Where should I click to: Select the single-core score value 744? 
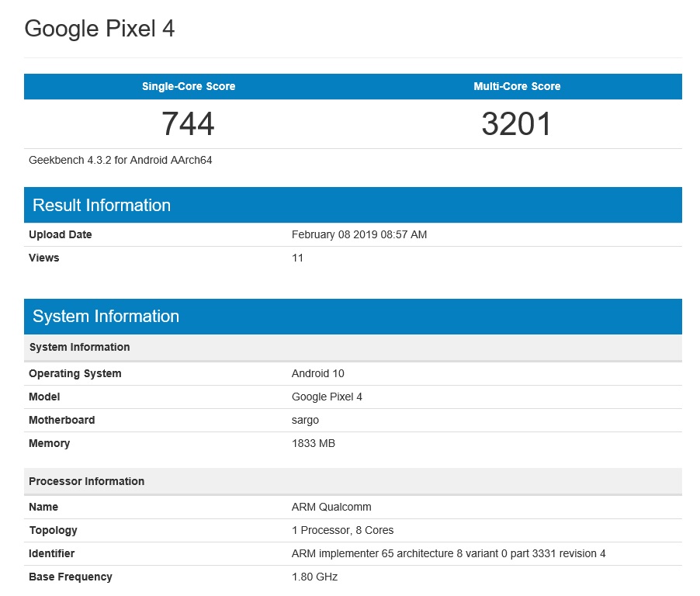188,123
